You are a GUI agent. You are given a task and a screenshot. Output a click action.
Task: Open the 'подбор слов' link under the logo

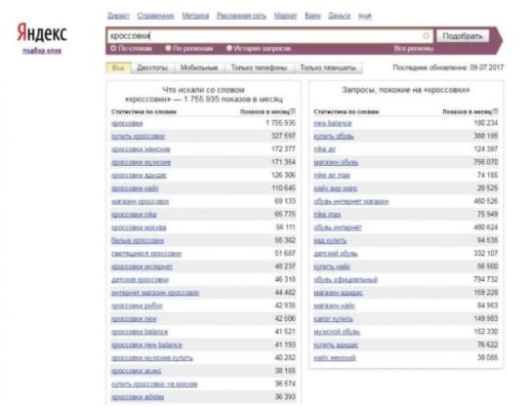click(42, 51)
